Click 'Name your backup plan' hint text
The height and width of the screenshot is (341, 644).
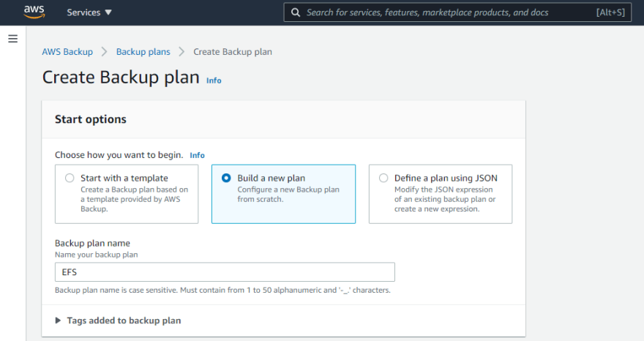97,255
